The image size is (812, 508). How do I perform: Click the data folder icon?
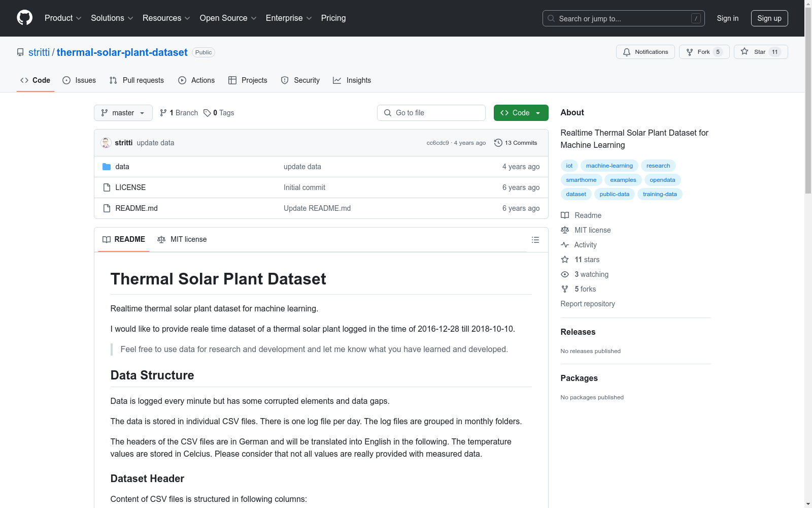point(107,167)
